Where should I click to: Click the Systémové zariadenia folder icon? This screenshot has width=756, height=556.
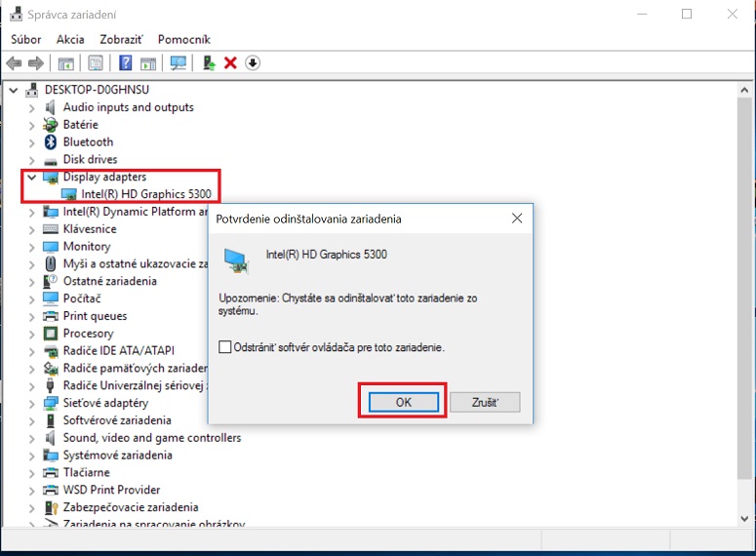51,456
